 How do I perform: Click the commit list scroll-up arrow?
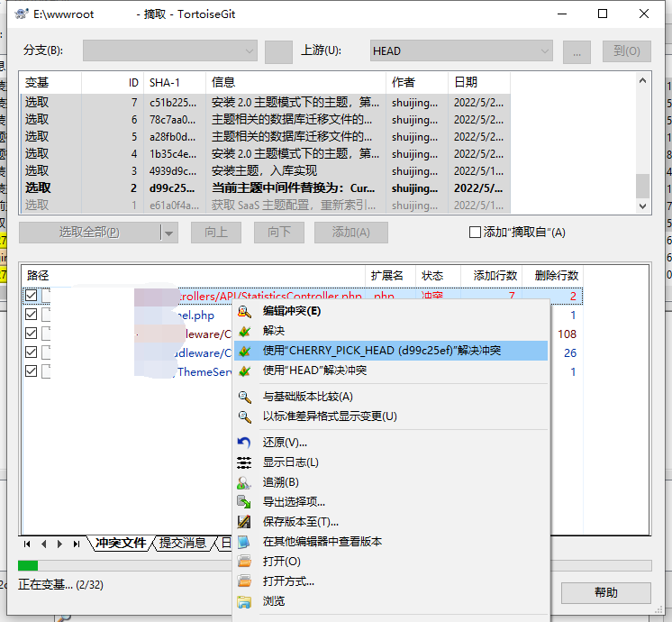point(642,80)
